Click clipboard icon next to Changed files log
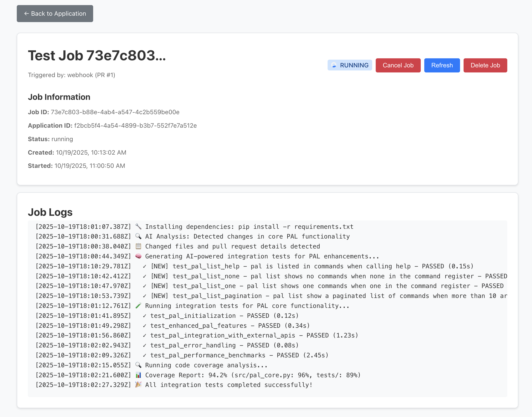 pyautogui.click(x=138, y=246)
